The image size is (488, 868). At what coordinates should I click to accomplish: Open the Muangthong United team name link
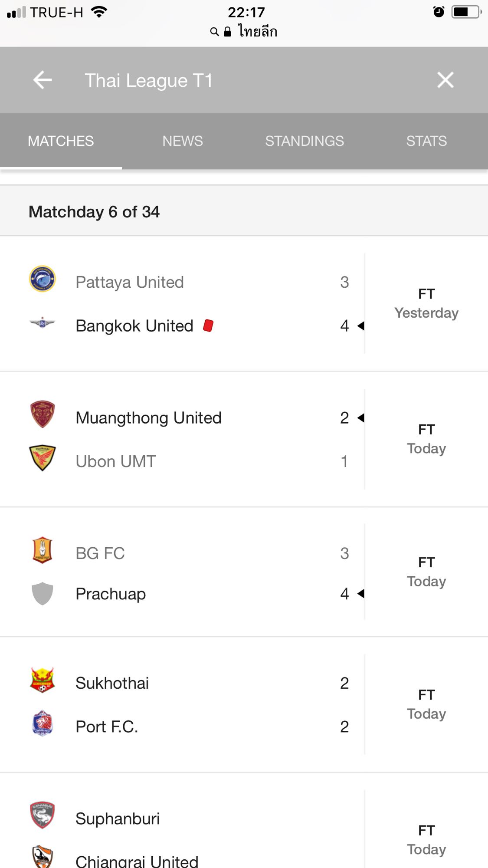click(148, 418)
